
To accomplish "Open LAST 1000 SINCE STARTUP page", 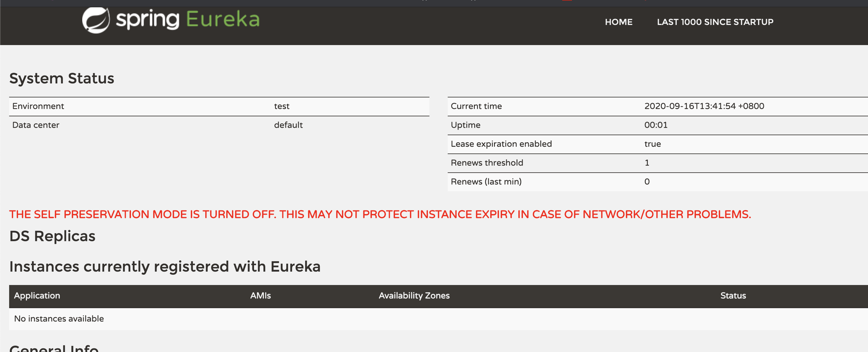I will (715, 22).
